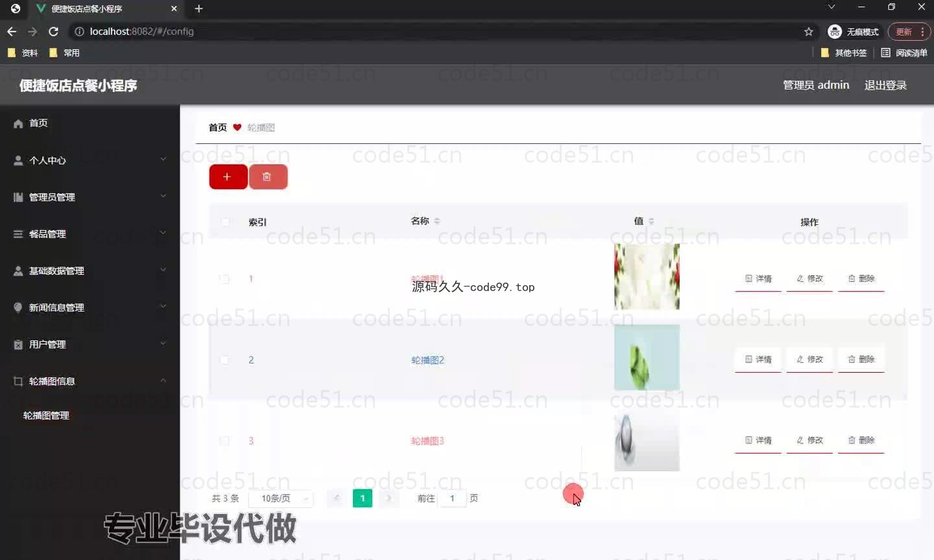The image size is (934, 560).
Task: Open the tab search chevron
Action: point(832,7)
